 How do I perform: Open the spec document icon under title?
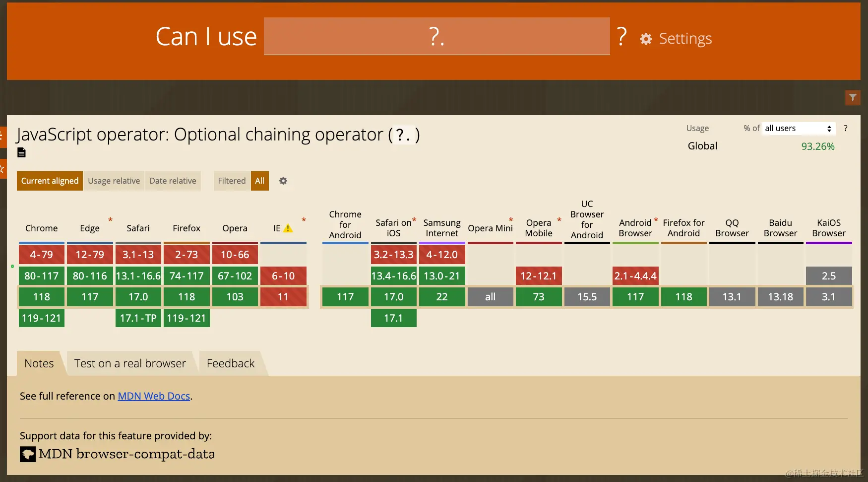click(x=21, y=152)
